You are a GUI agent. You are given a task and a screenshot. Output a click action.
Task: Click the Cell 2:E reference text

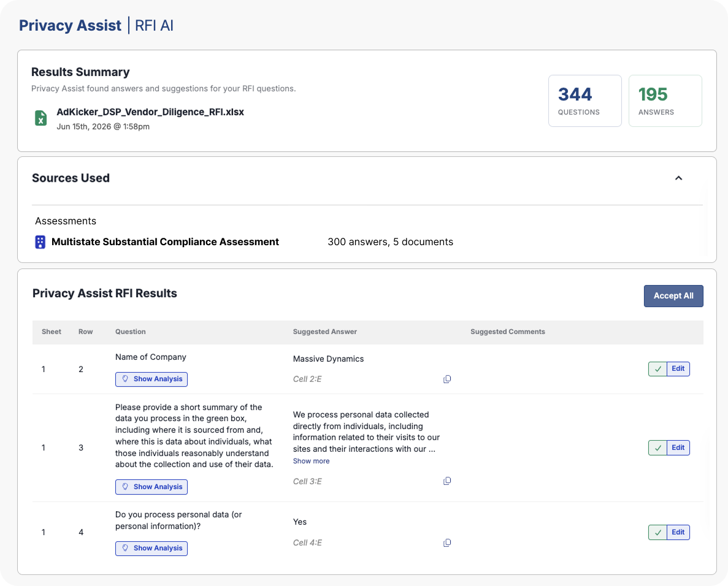coord(307,379)
